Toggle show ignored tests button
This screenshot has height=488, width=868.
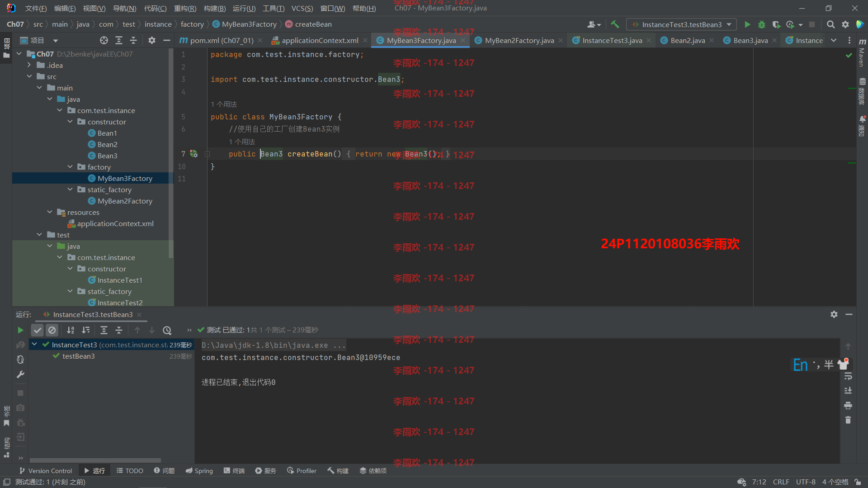point(52,330)
